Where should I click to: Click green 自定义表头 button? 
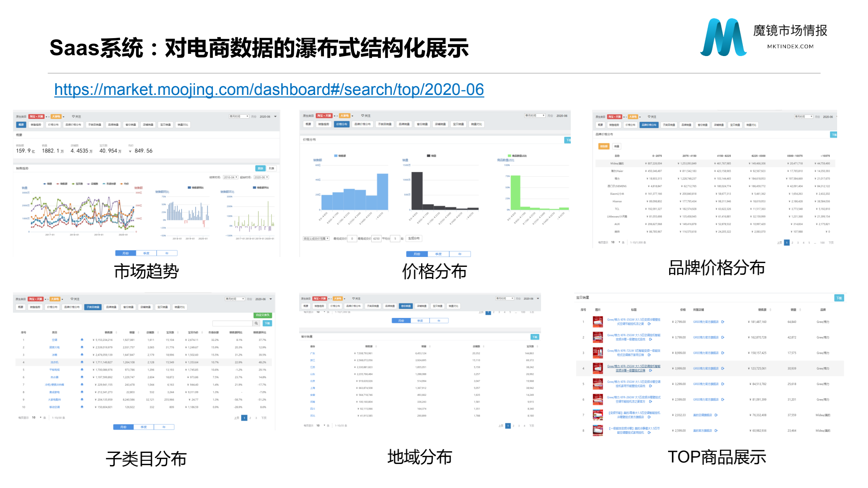coord(262,315)
